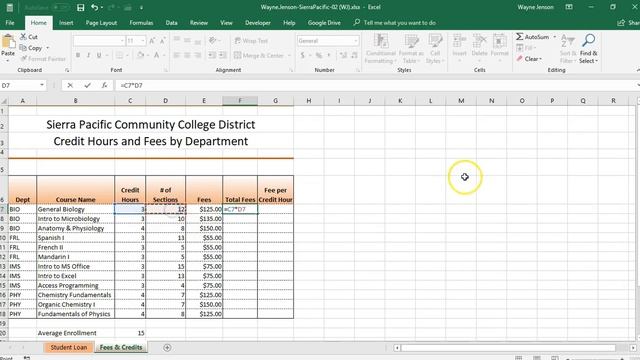Image resolution: width=640 pixels, height=360 pixels.
Task: Open Ribbon Display Options icon
Action: (x=569, y=7)
